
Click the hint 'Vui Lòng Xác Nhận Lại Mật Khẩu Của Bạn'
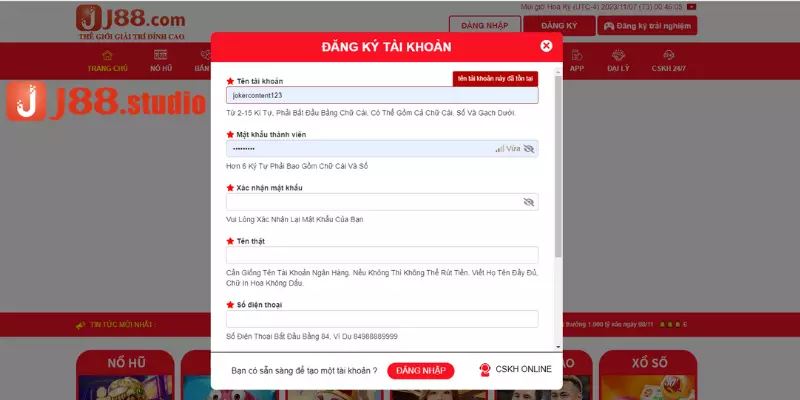tap(294, 219)
